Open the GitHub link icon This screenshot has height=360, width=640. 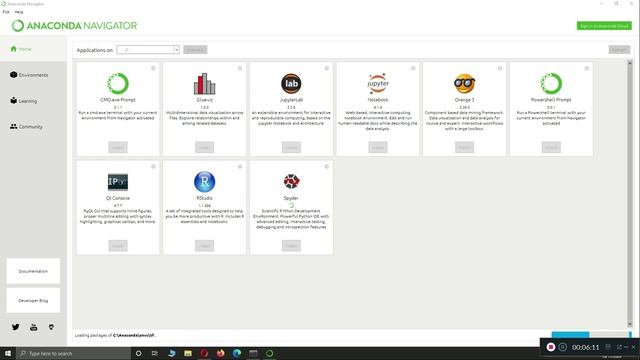tap(51, 327)
